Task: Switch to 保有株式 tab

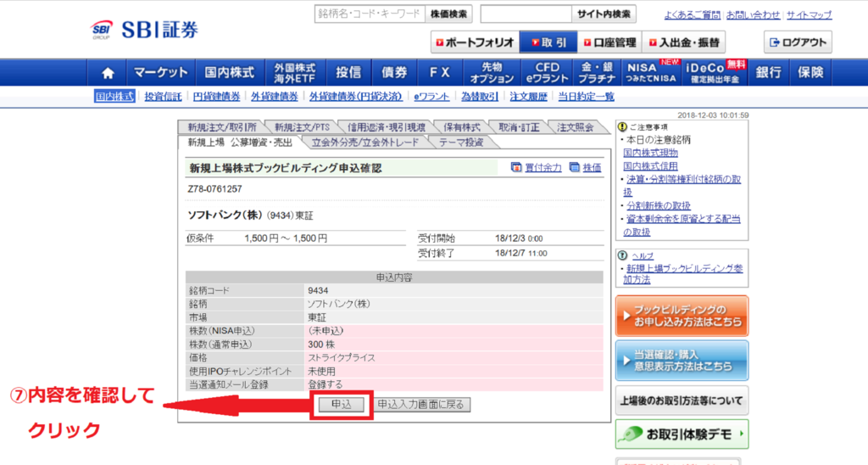Action: (x=462, y=127)
